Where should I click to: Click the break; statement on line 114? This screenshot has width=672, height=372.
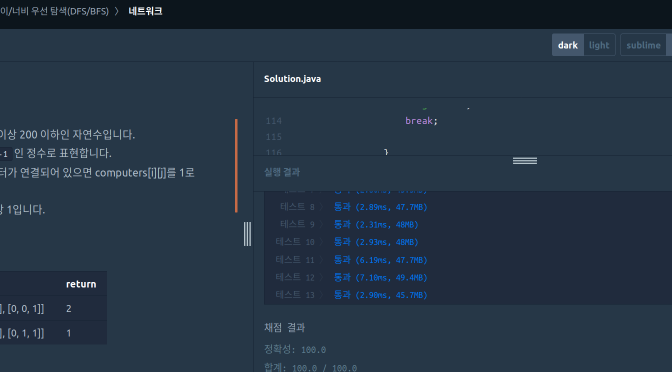(x=421, y=121)
